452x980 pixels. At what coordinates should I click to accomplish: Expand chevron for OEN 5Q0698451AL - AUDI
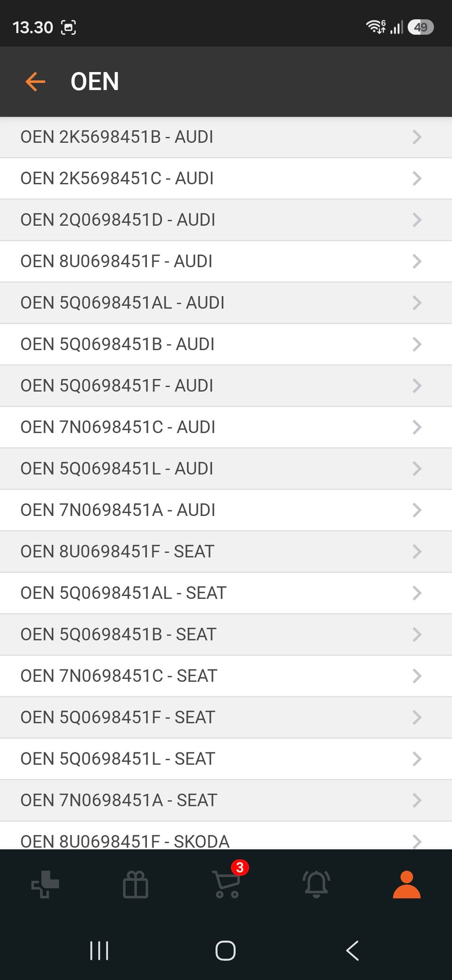click(x=417, y=303)
